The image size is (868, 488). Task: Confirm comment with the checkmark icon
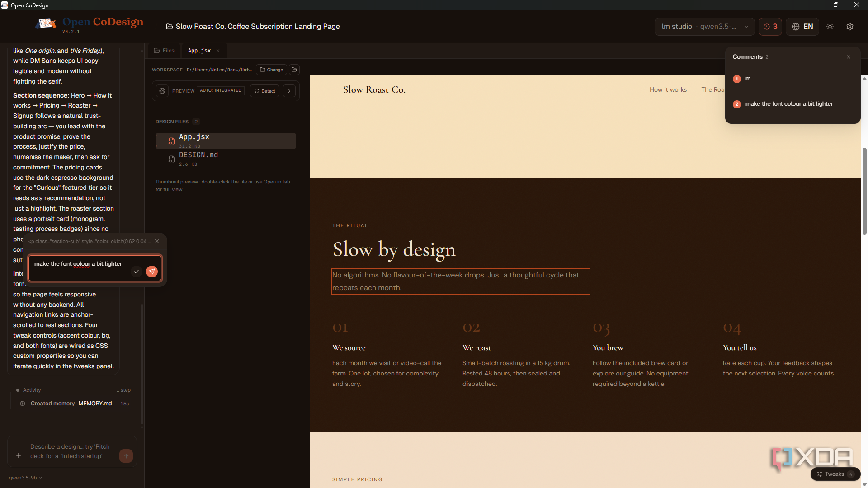(136, 272)
